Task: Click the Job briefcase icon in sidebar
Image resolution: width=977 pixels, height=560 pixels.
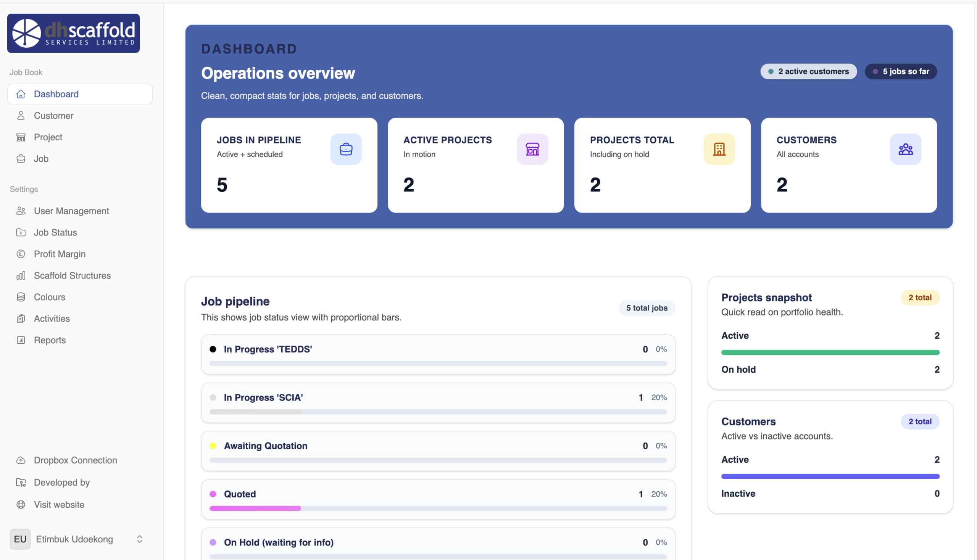Action: (x=21, y=158)
